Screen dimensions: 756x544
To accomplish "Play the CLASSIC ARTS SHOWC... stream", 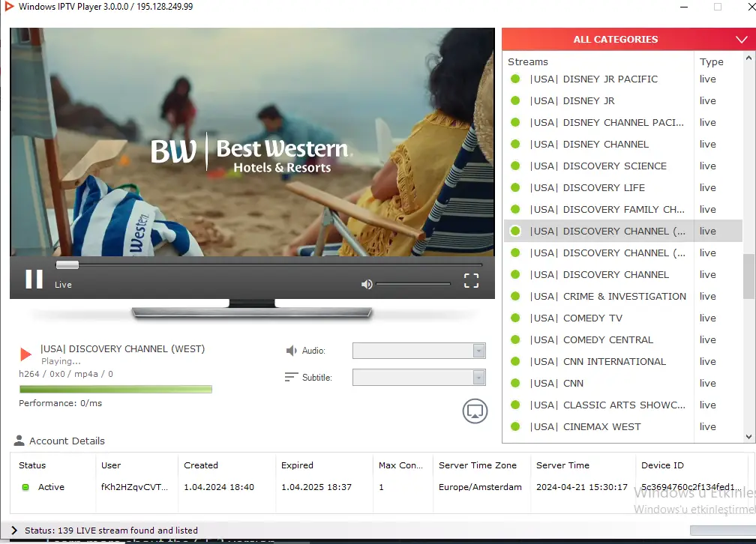I will tap(623, 405).
